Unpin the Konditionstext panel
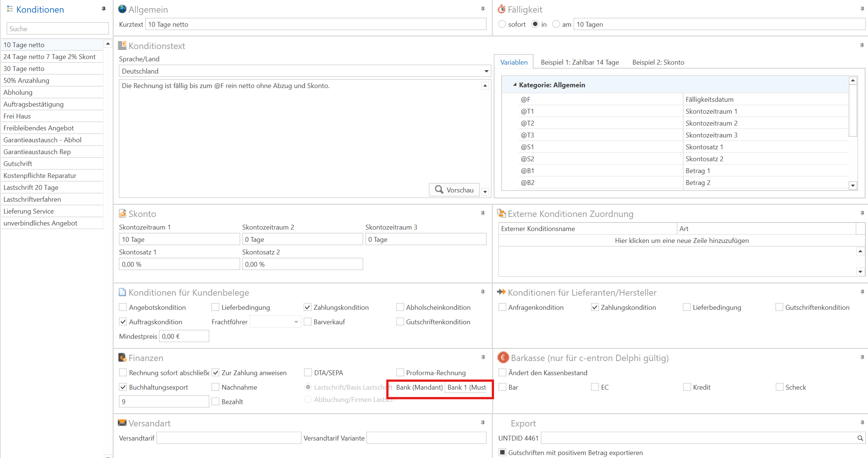 click(862, 45)
